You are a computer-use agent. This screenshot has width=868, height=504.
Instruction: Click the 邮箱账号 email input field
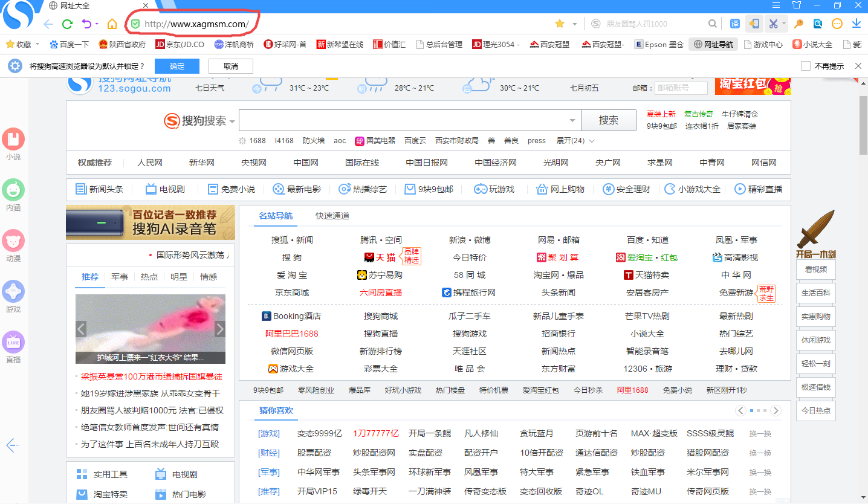(x=681, y=88)
